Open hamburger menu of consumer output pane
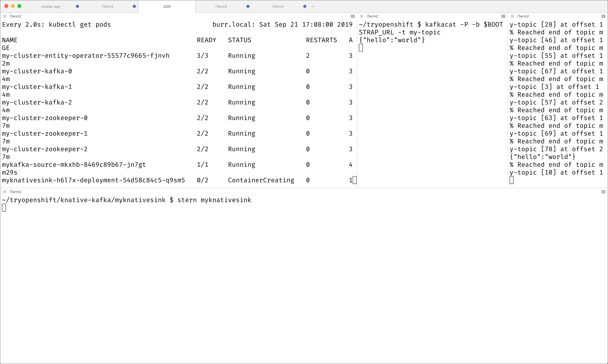 pos(603,16)
